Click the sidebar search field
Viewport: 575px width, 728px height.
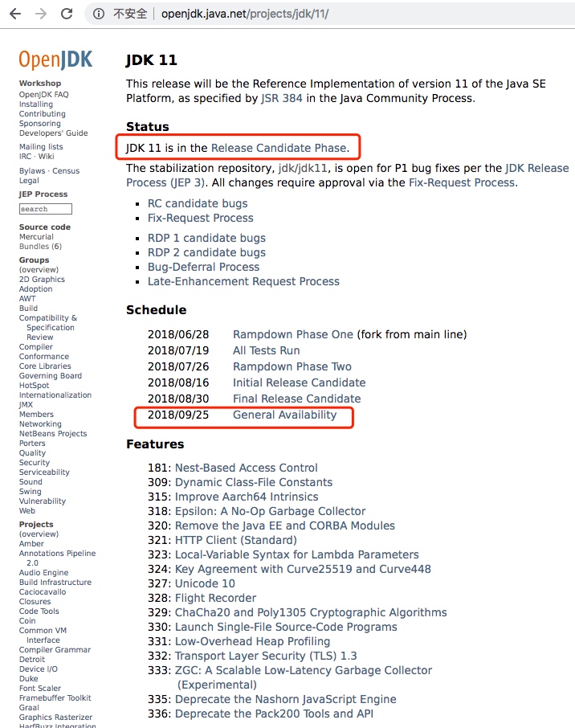pyautogui.click(x=46, y=209)
